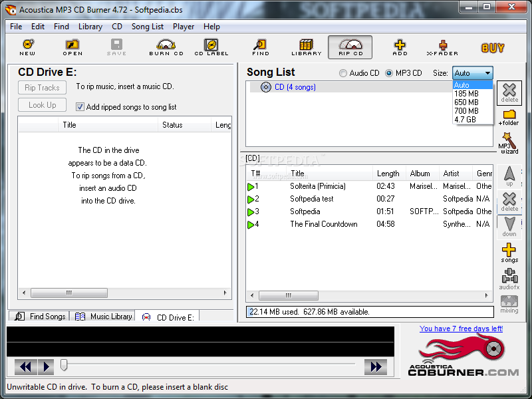The height and width of the screenshot is (399, 532).
Task: Click the BUY icon
Action: point(493,48)
